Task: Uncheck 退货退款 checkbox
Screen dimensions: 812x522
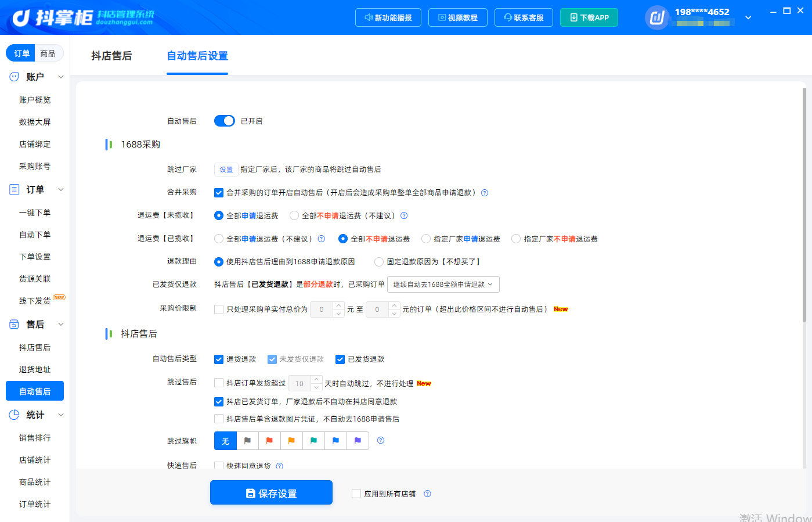Action: (219, 359)
